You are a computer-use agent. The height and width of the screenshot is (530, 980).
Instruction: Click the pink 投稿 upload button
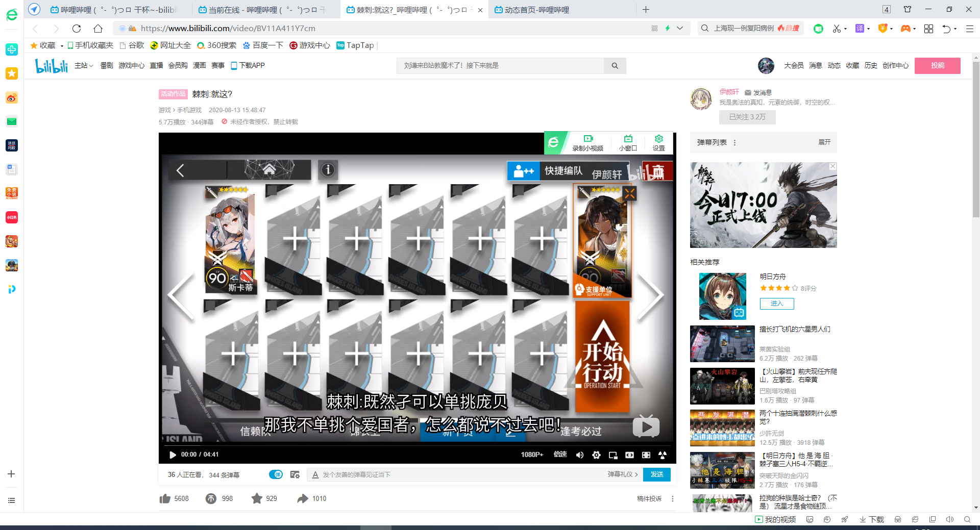pos(937,65)
